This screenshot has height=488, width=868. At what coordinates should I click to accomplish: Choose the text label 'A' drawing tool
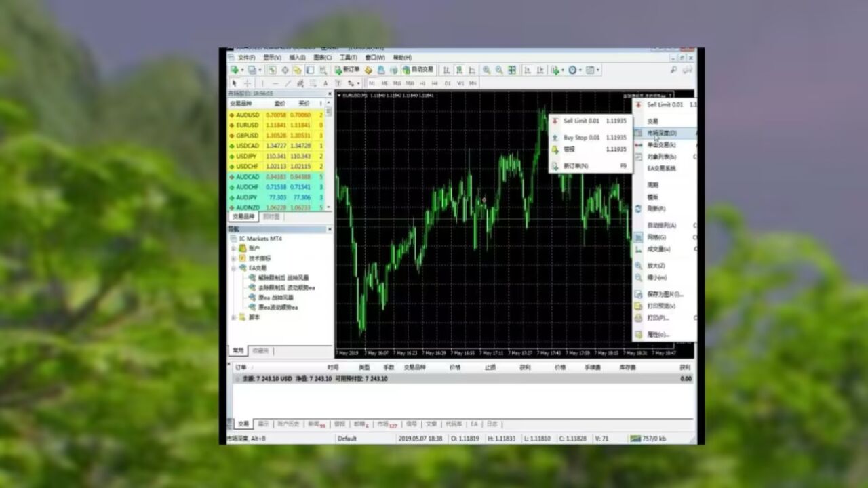325,83
